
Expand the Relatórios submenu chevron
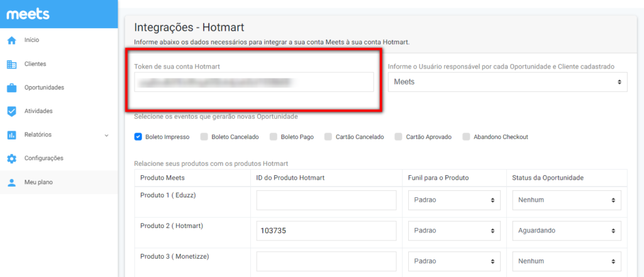tap(107, 135)
